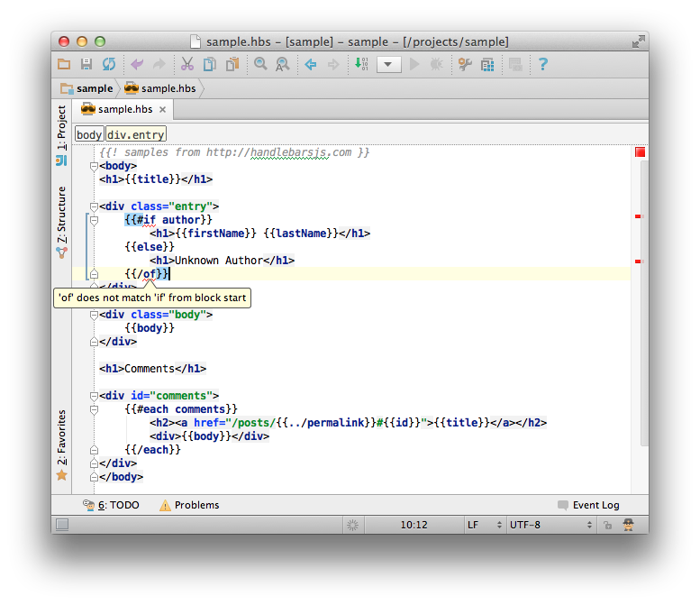Screen dimensions: 700x605
Task: Collapse the div class body fold
Action: point(94,315)
